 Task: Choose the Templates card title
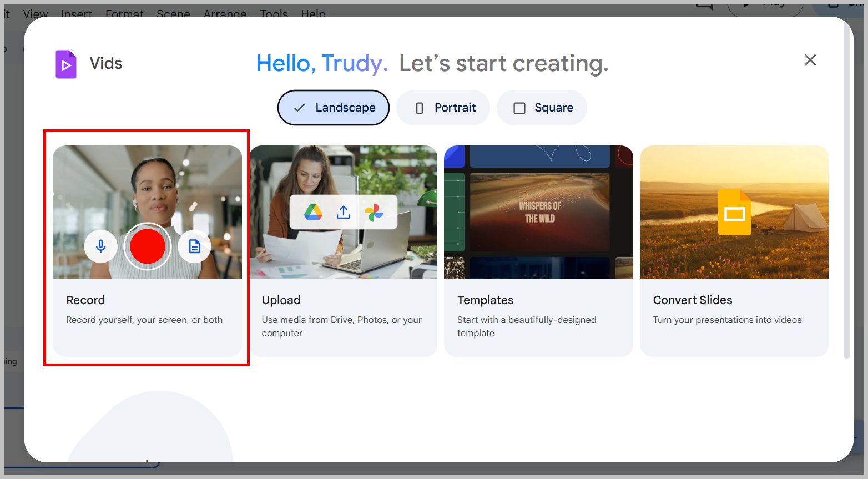point(486,300)
